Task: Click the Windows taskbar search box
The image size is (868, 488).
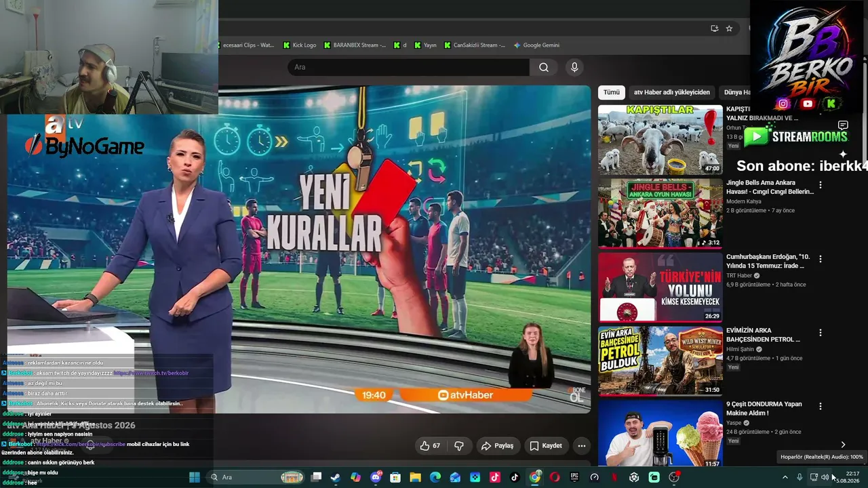Action: click(x=256, y=477)
